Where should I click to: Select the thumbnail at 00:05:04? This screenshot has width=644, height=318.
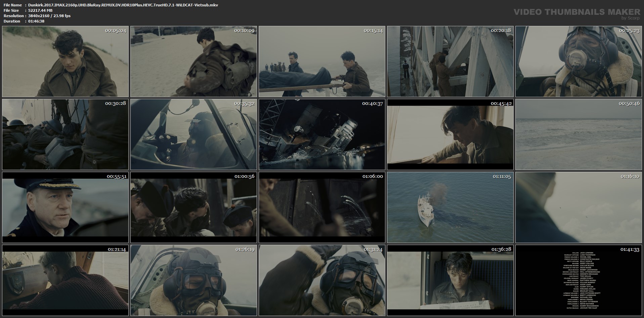pos(66,62)
